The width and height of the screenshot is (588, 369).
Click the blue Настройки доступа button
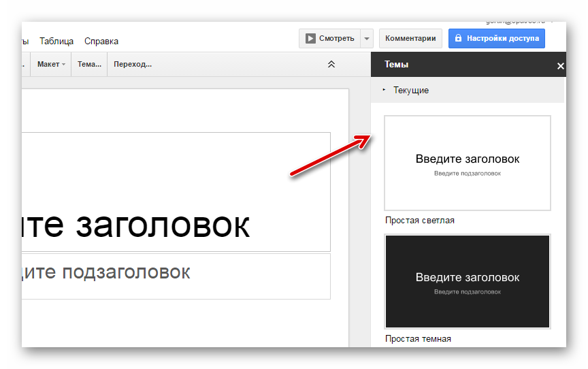pyautogui.click(x=496, y=39)
